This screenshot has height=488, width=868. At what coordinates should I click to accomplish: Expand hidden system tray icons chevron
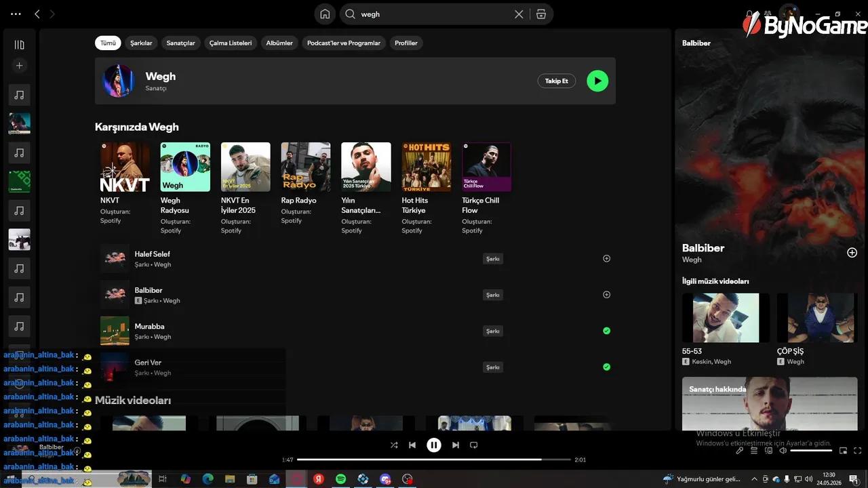(754, 479)
